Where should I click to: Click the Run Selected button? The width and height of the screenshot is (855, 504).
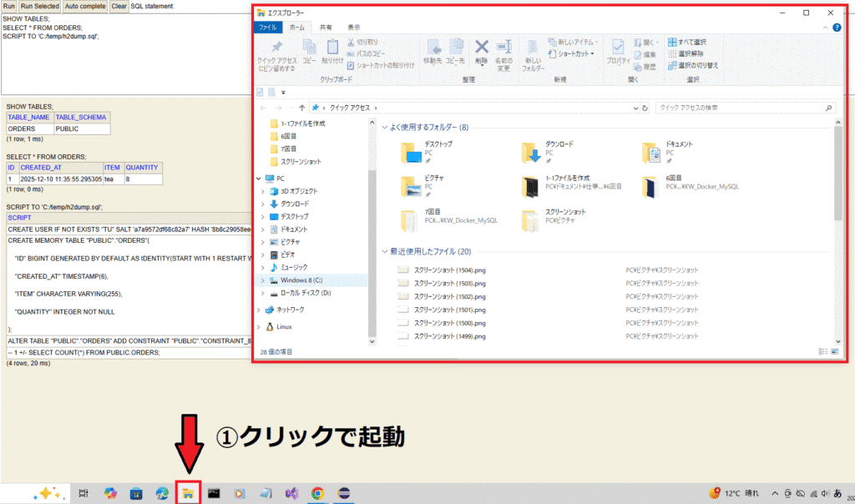pyautogui.click(x=40, y=6)
